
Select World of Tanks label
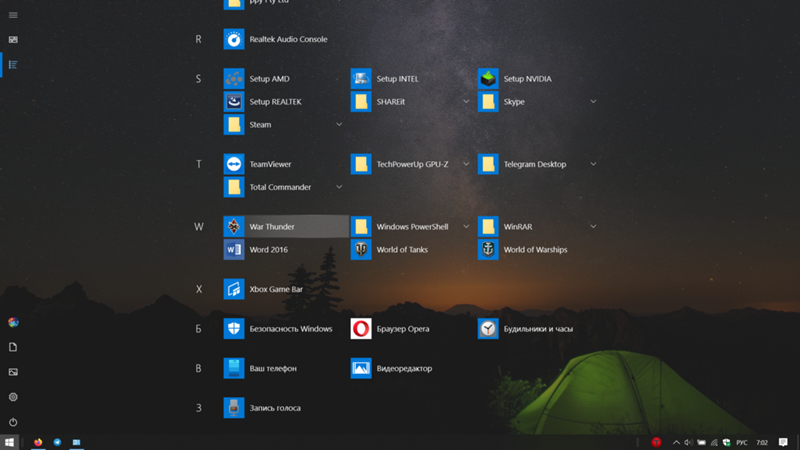pyautogui.click(x=402, y=249)
